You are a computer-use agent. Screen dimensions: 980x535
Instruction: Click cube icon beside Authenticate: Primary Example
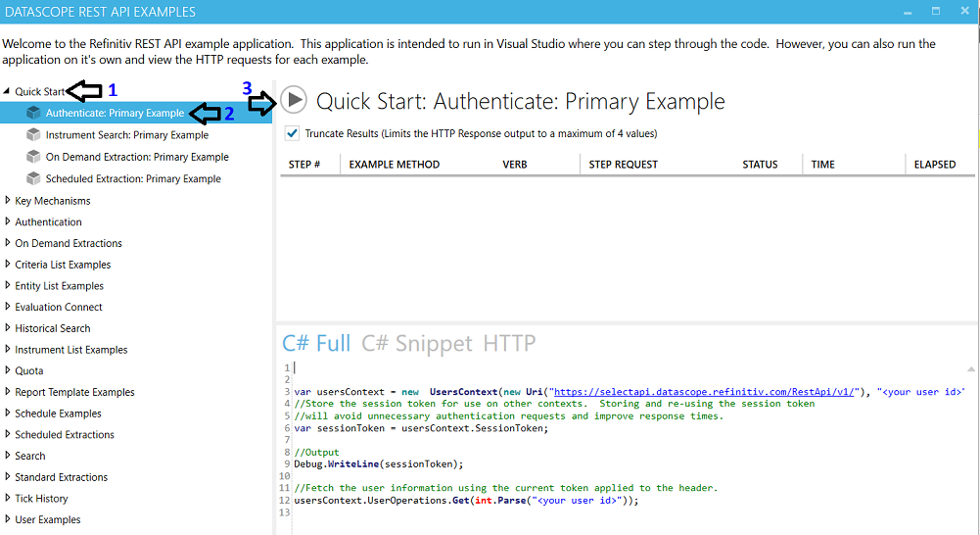(33, 113)
